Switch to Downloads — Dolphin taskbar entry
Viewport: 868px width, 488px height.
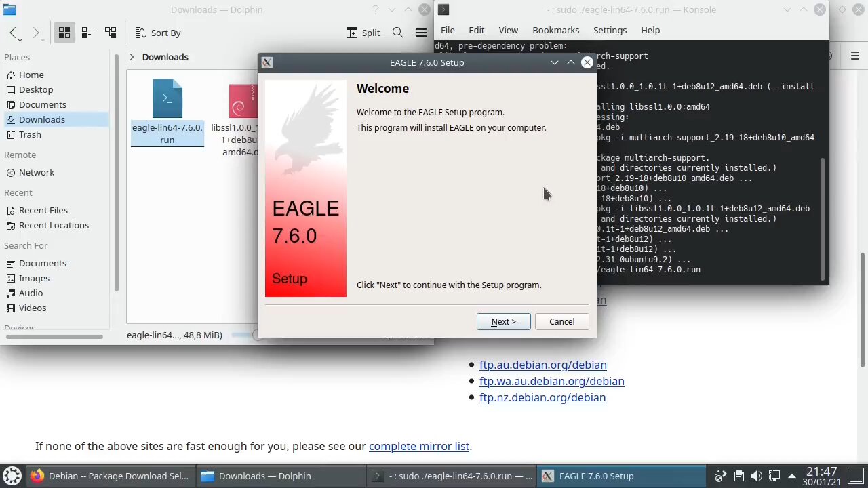(x=281, y=476)
